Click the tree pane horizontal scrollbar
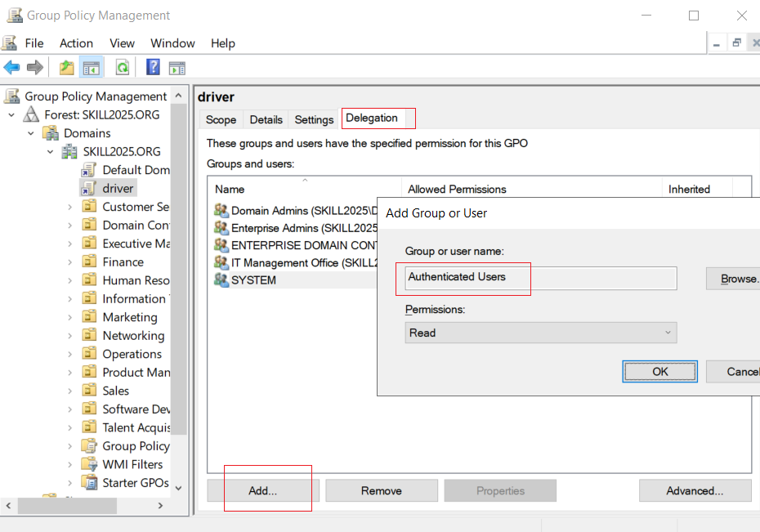 pyautogui.click(x=85, y=506)
